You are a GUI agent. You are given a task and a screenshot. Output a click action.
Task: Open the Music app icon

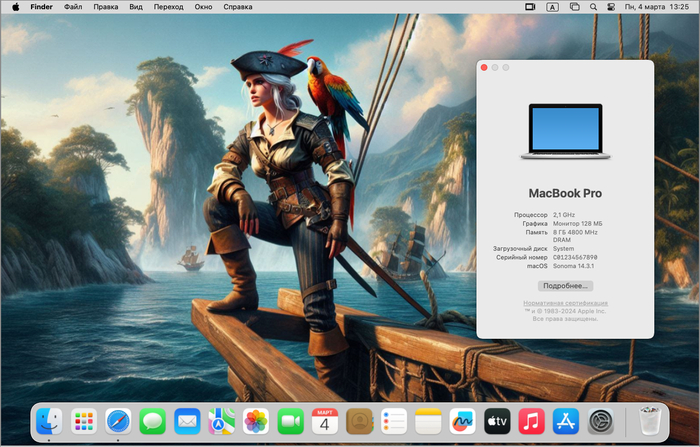point(531,421)
